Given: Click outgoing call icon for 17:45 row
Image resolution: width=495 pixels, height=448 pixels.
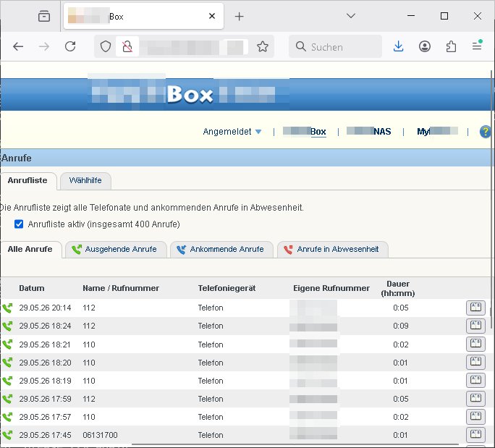Looking at the screenshot, I should point(7,435).
